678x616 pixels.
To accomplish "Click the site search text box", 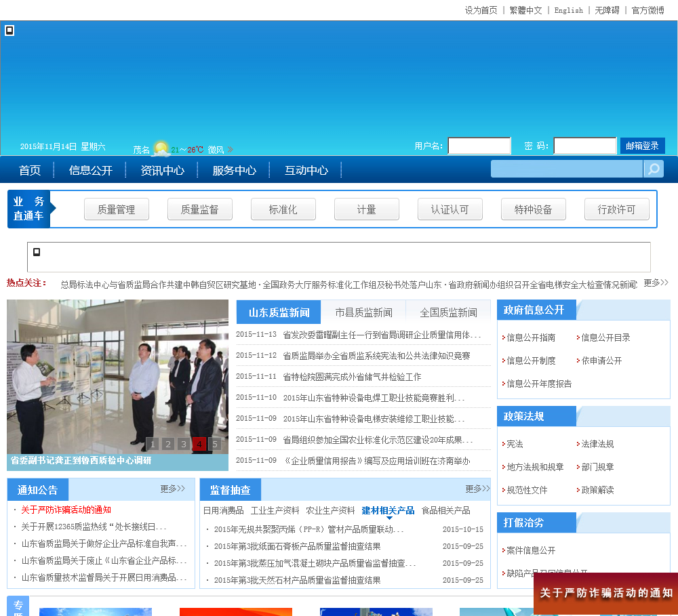I will click(566, 169).
